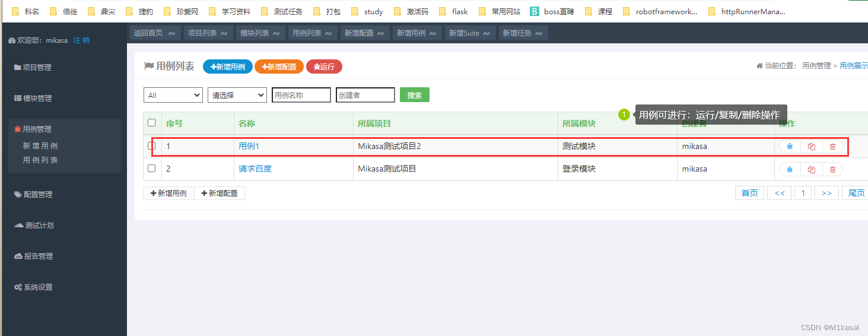Click 首页 pagination button

click(x=750, y=193)
